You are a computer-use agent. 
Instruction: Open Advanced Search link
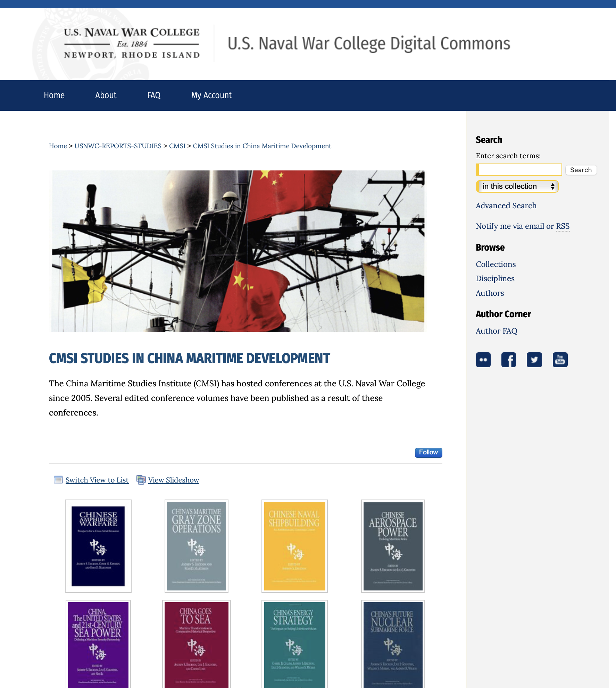tap(506, 205)
